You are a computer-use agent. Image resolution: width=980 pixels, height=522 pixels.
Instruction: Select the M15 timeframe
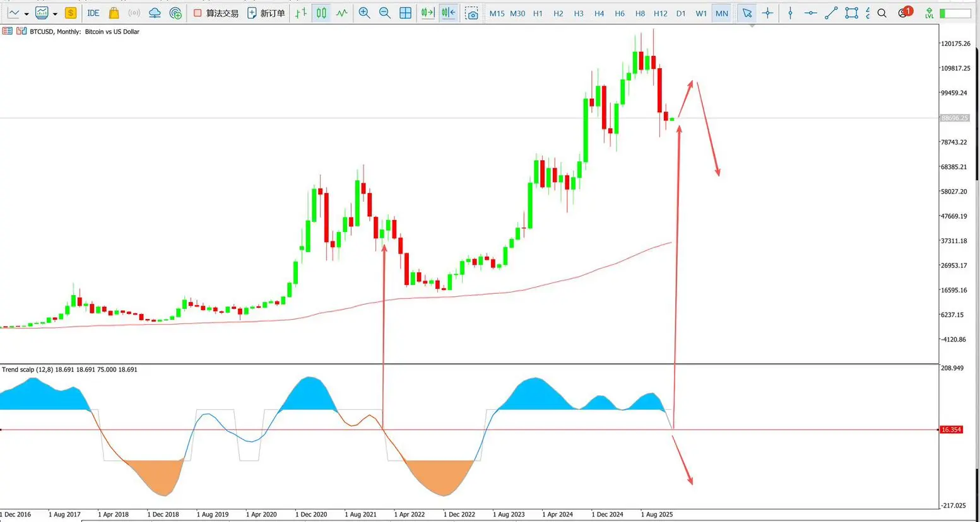point(497,13)
